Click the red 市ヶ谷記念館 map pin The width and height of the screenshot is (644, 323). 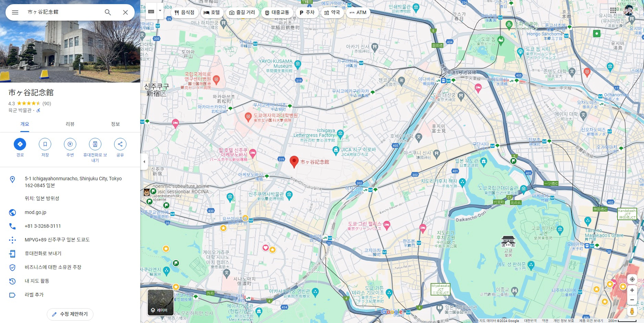pyautogui.click(x=294, y=162)
